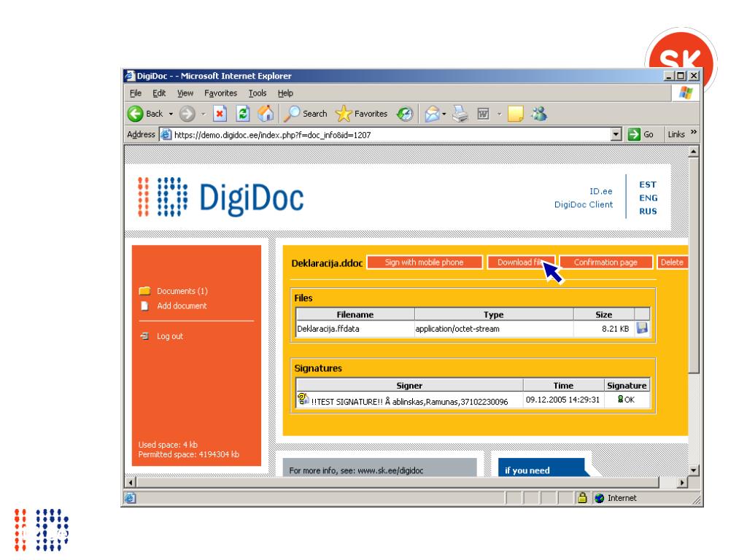Image resolution: width=747 pixels, height=560 pixels.
Task: Refresh the page with green arrows icon
Action: tap(243, 114)
